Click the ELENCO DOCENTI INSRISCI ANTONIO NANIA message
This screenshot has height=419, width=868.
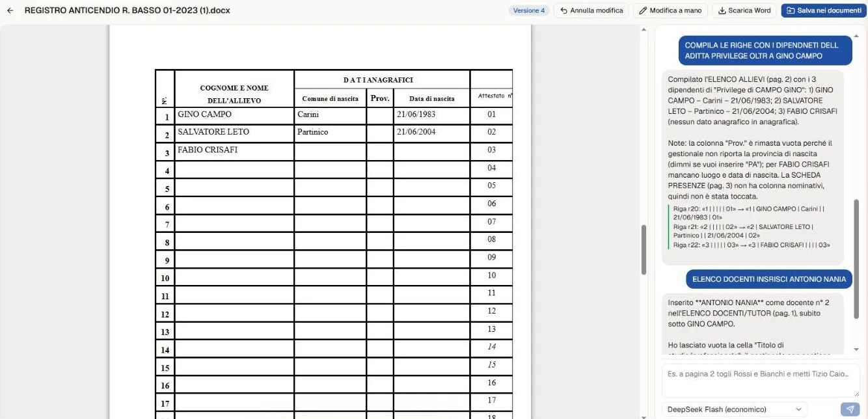tap(768, 279)
